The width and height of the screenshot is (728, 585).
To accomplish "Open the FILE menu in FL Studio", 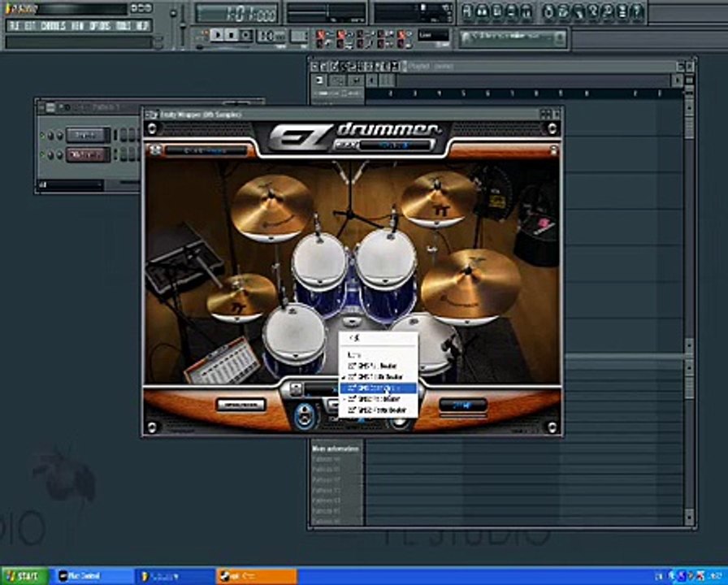I will [14, 26].
